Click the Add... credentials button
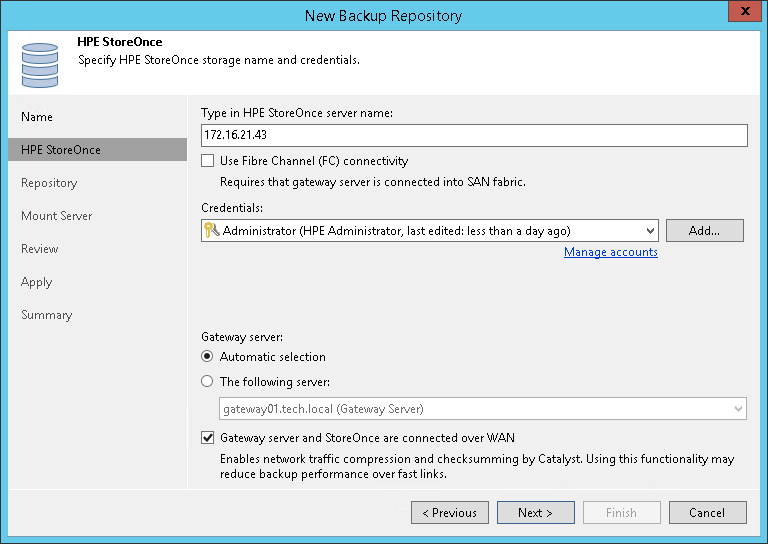The width and height of the screenshot is (768, 544). tap(705, 231)
